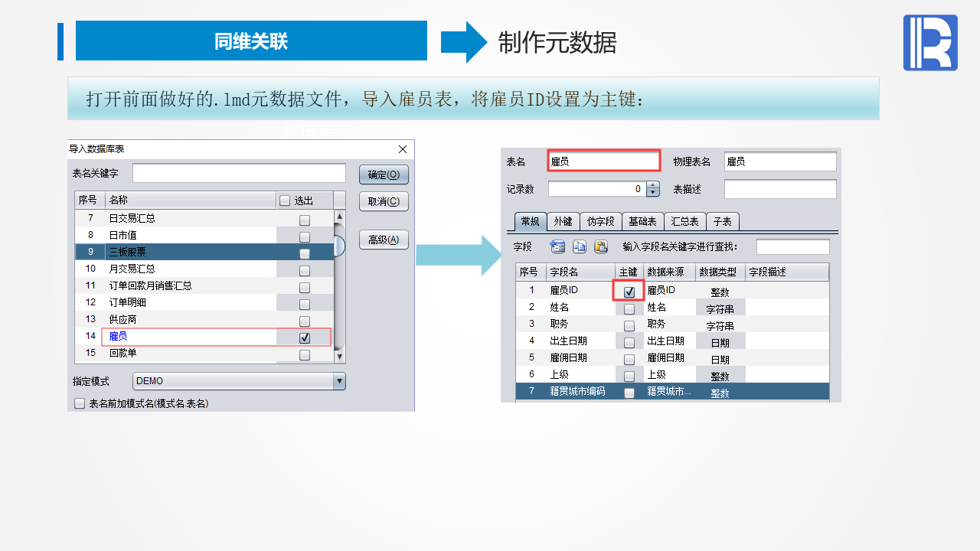Tick the 选出 header checkbox to select all

coord(285,201)
